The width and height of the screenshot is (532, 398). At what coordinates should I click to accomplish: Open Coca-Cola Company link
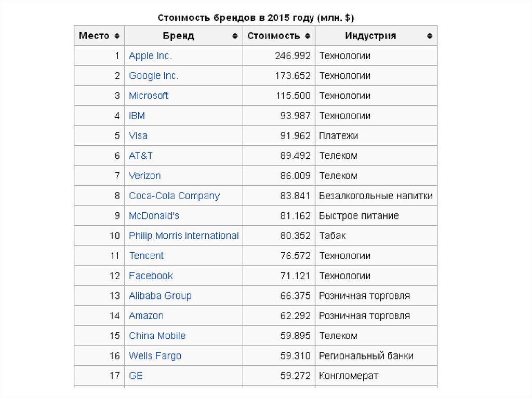click(174, 196)
